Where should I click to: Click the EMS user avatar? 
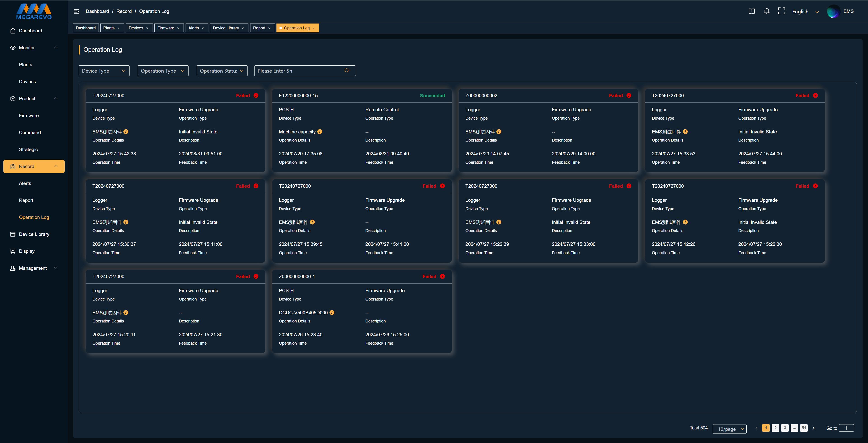pos(833,11)
